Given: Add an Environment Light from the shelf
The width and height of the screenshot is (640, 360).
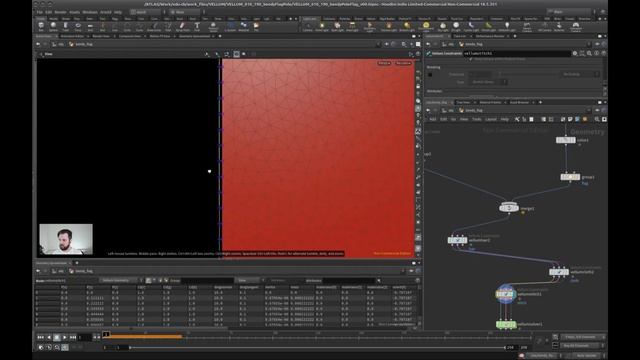Looking at the screenshot, I should click(426, 27).
